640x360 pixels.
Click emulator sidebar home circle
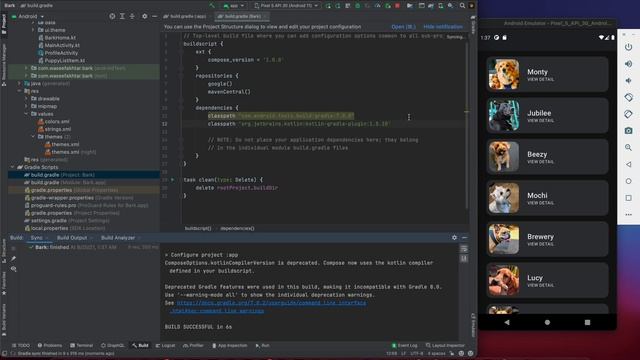(629, 181)
